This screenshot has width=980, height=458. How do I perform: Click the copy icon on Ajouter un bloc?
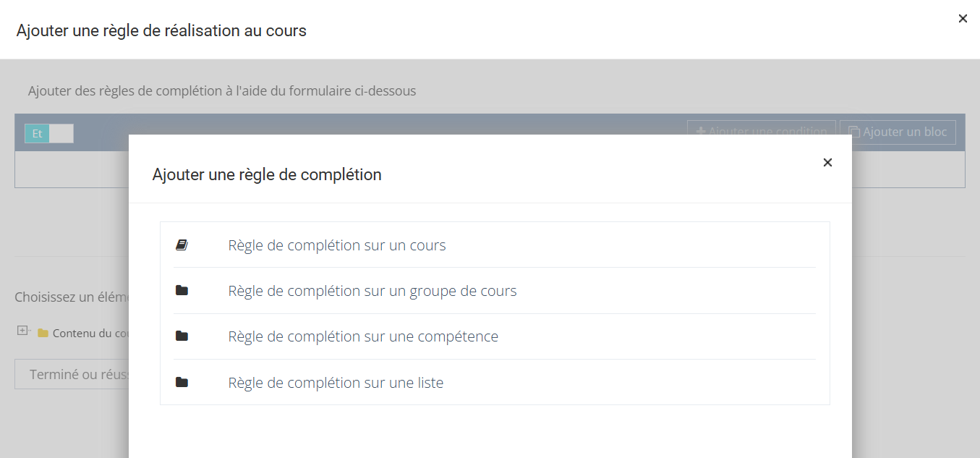click(854, 132)
